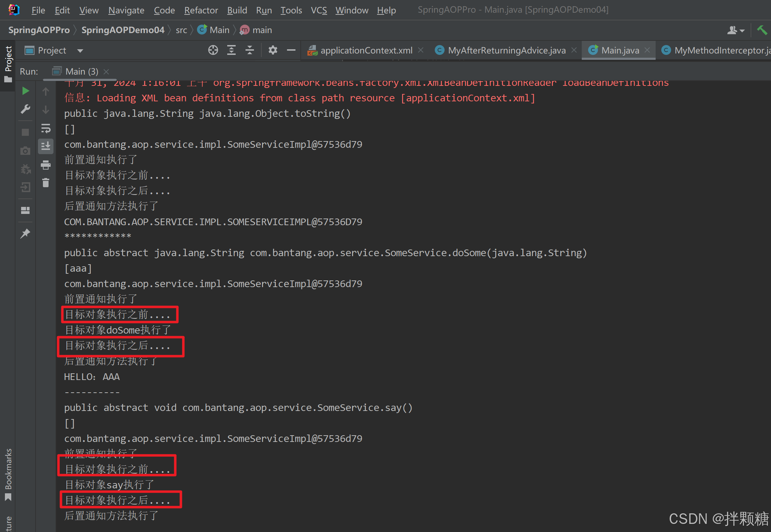Image resolution: width=771 pixels, height=532 pixels.
Task: Clear all console output with the trash icon
Action: coord(46,183)
